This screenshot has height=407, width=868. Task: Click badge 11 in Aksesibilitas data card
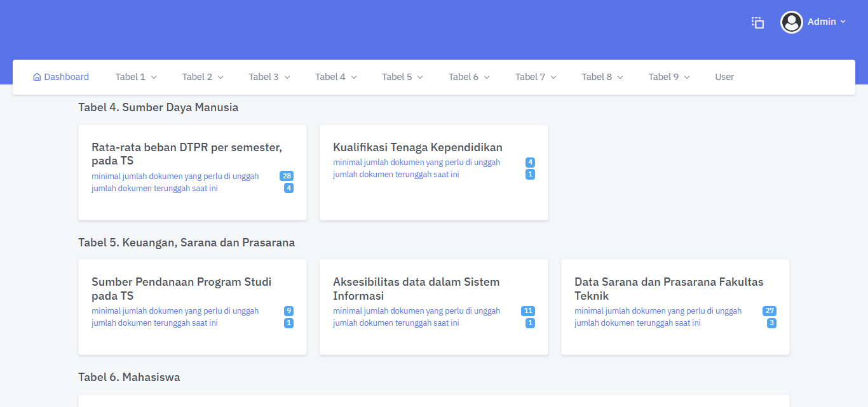point(528,311)
